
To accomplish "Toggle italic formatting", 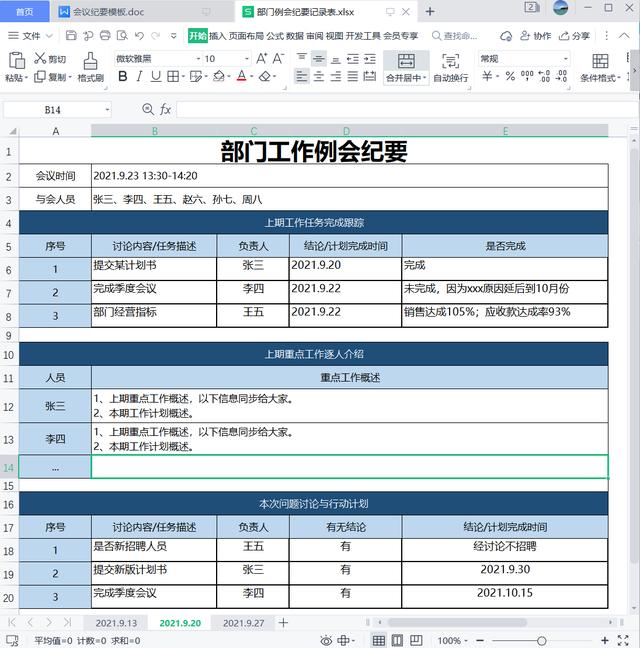I will click(x=140, y=76).
